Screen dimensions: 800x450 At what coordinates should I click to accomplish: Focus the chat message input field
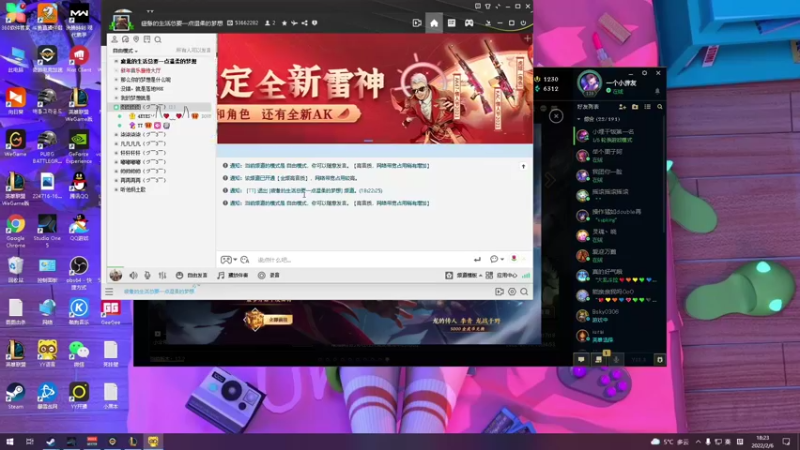click(362, 260)
